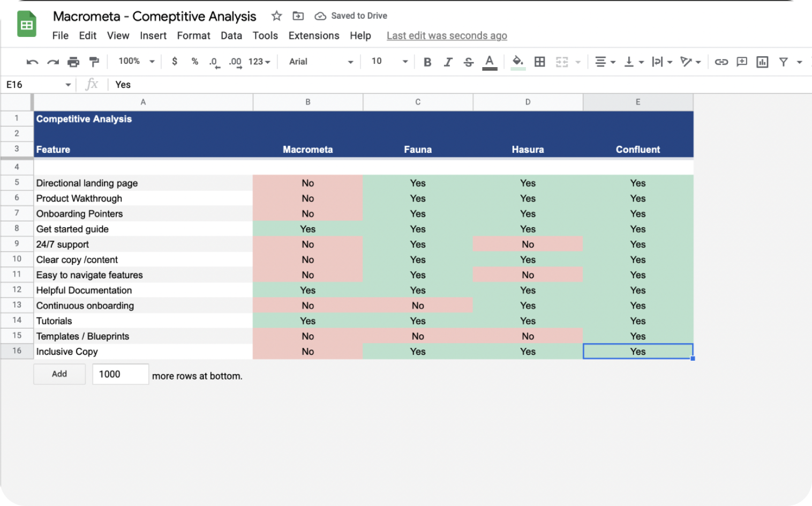The width and height of the screenshot is (812, 506).
Task: Open the name box dropdown arrow
Action: [68, 85]
